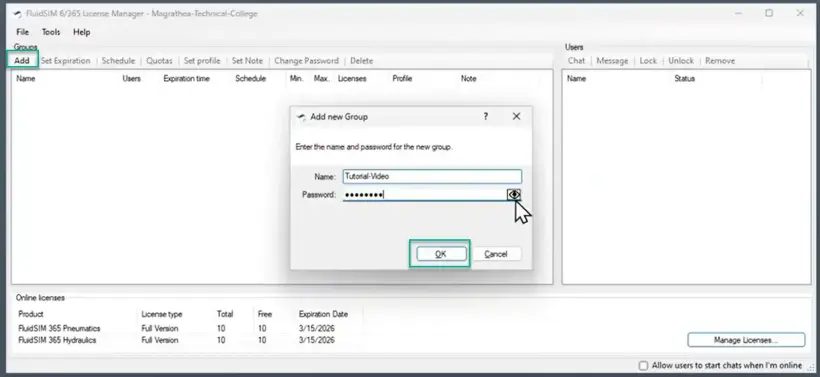Open the Manage Licenses button
Viewport: 820px width, 377px height.
[746, 340]
